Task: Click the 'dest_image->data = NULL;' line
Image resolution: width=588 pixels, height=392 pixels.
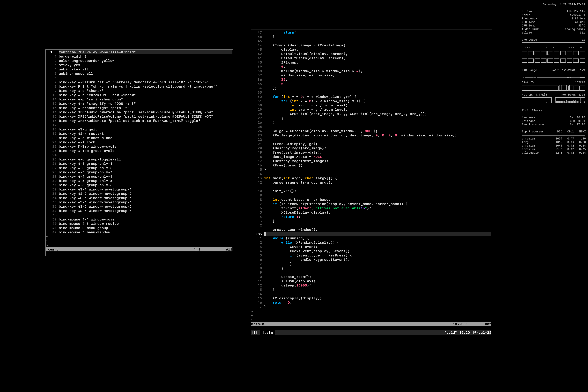Action: pyautogui.click(x=298, y=157)
